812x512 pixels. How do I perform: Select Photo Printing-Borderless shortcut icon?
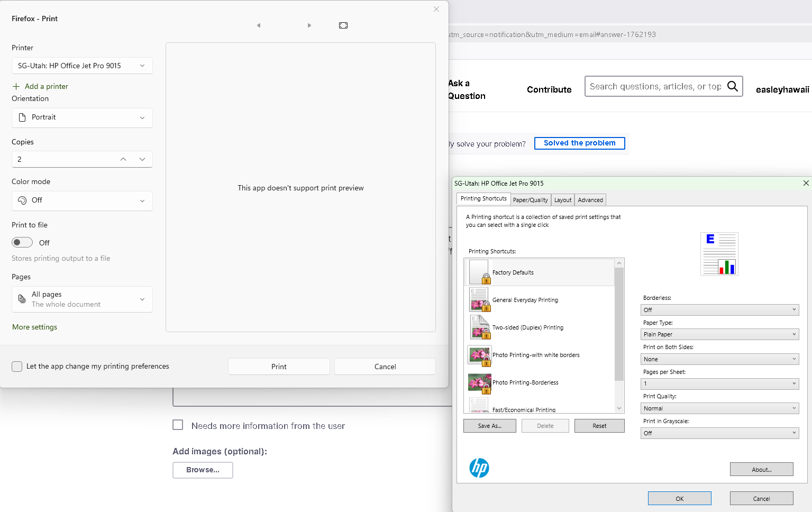(x=480, y=383)
